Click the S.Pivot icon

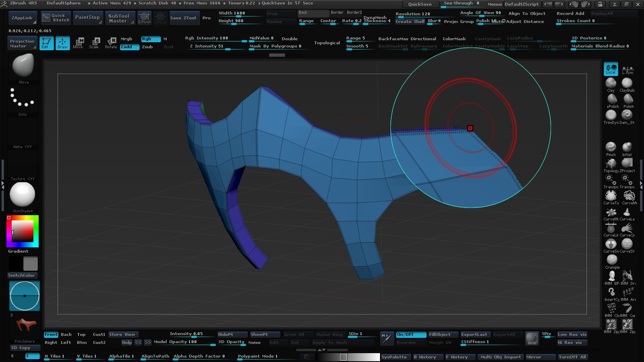click(144, 18)
